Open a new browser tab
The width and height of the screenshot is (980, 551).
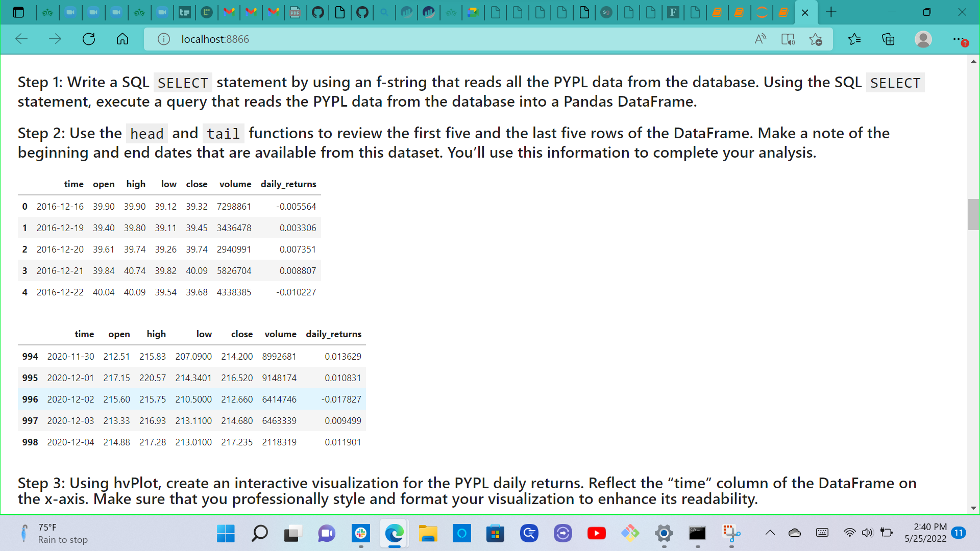[831, 12]
